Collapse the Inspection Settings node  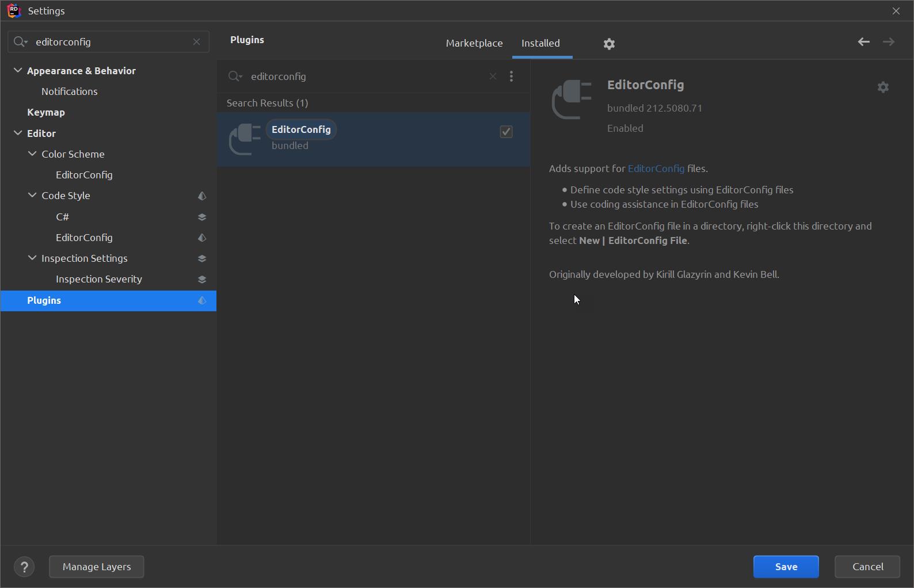pyautogui.click(x=32, y=258)
